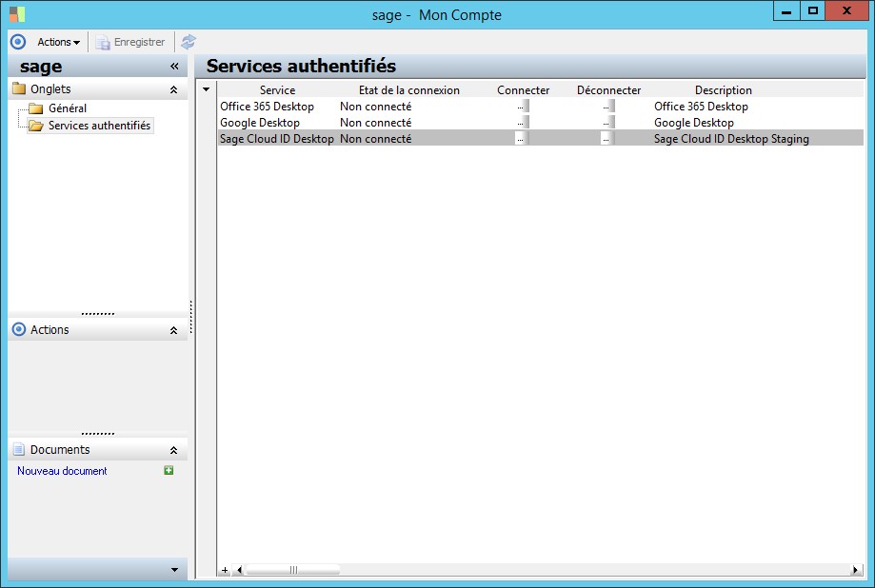Collapse the Actions panel section
The height and width of the screenshot is (588, 875).
point(173,330)
